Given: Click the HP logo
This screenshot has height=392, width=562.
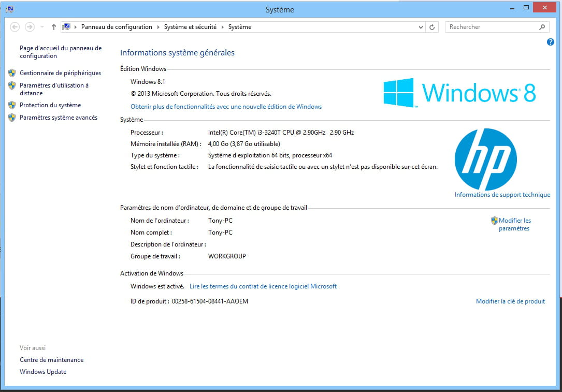Looking at the screenshot, I should pos(486,159).
